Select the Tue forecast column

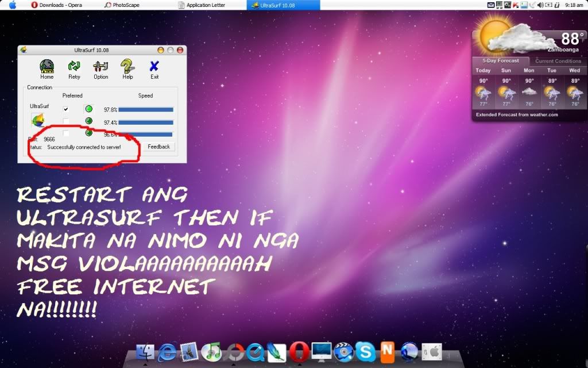(x=552, y=87)
